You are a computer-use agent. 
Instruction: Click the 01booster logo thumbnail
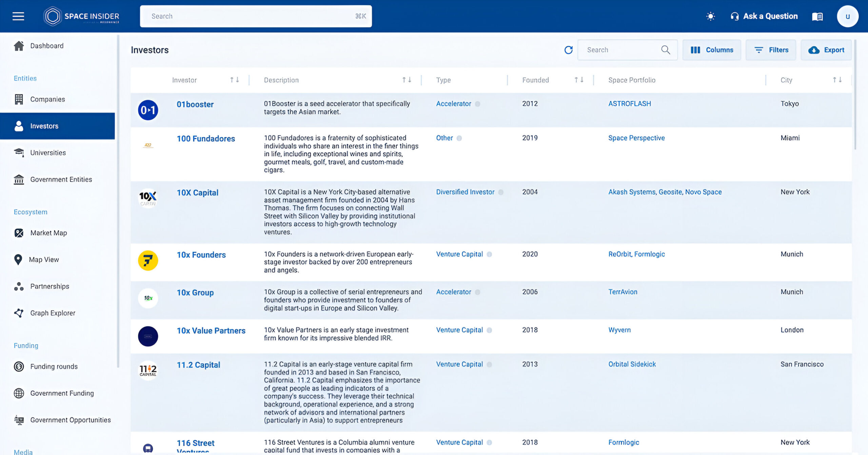[148, 110]
